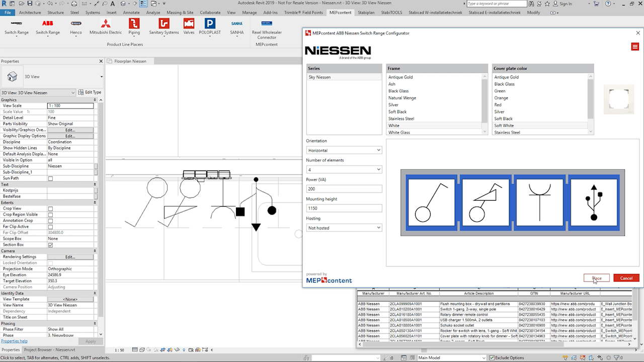Open the Rexel Wholesaler Connector

click(x=267, y=29)
